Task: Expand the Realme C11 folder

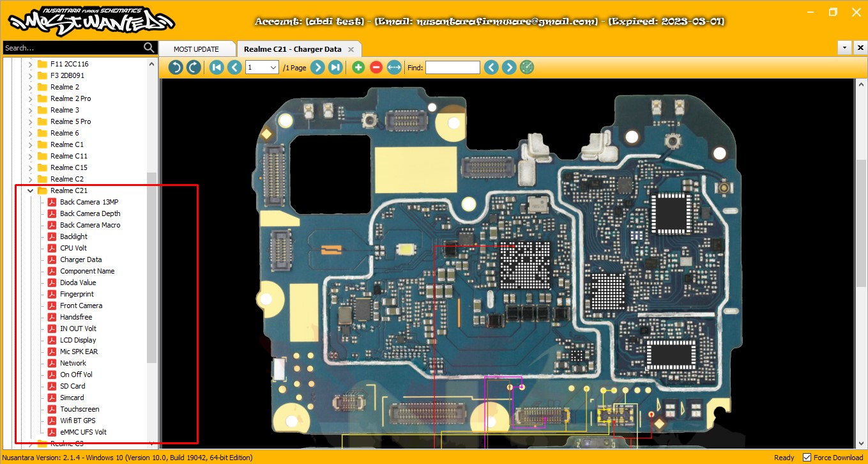Action: click(x=30, y=156)
